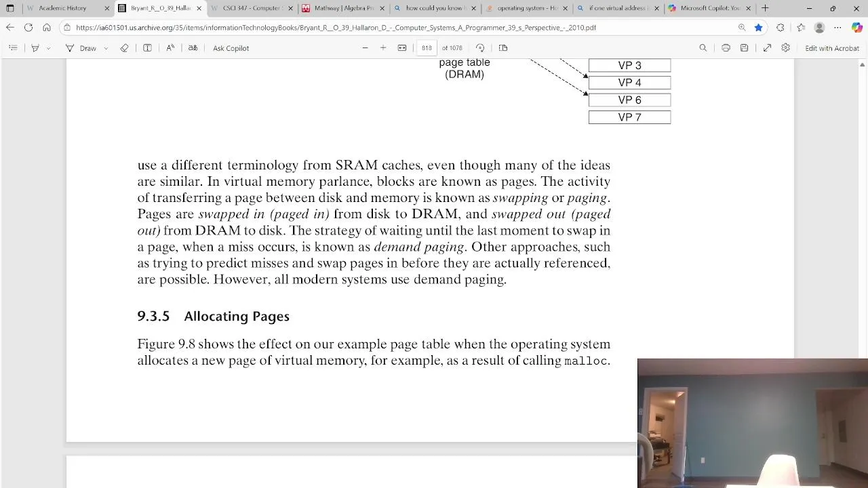Click the italic phrase "demand paging"

418,247
